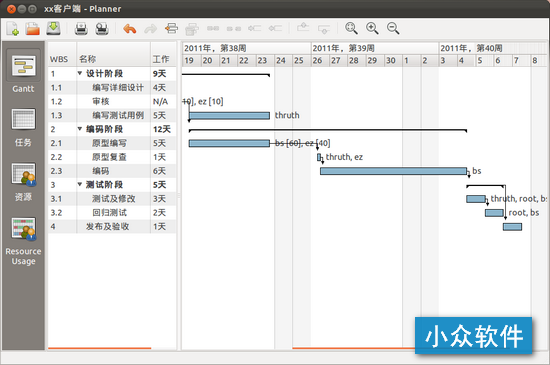Select the 审核 task row
The image size is (550, 365).
point(112,101)
